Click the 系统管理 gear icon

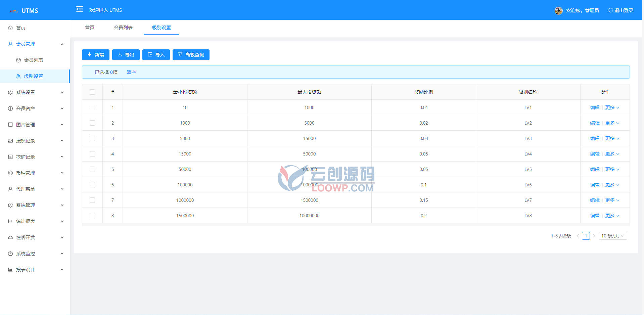pos(10,205)
